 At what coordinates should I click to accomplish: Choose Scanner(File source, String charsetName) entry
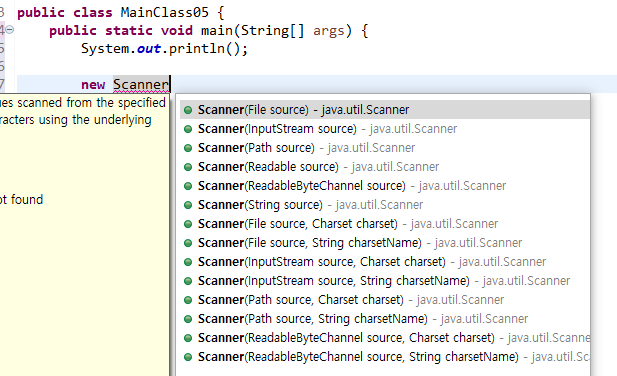(x=385, y=243)
